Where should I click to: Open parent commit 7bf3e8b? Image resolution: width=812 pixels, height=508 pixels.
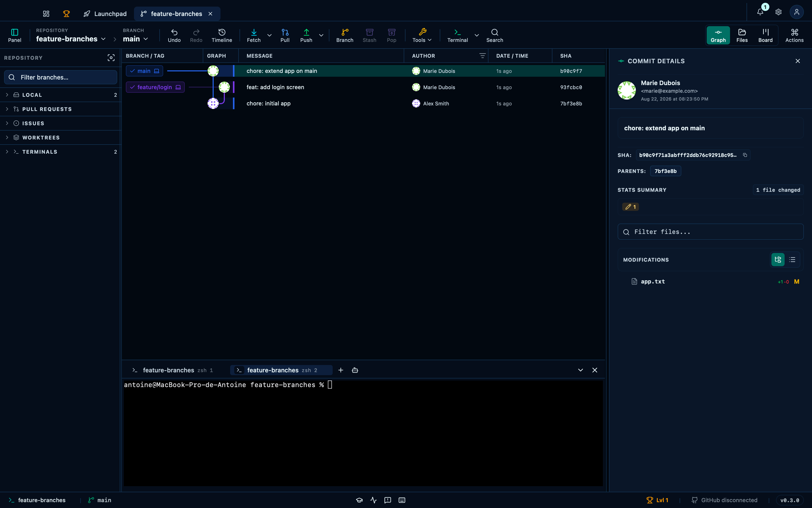click(665, 171)
